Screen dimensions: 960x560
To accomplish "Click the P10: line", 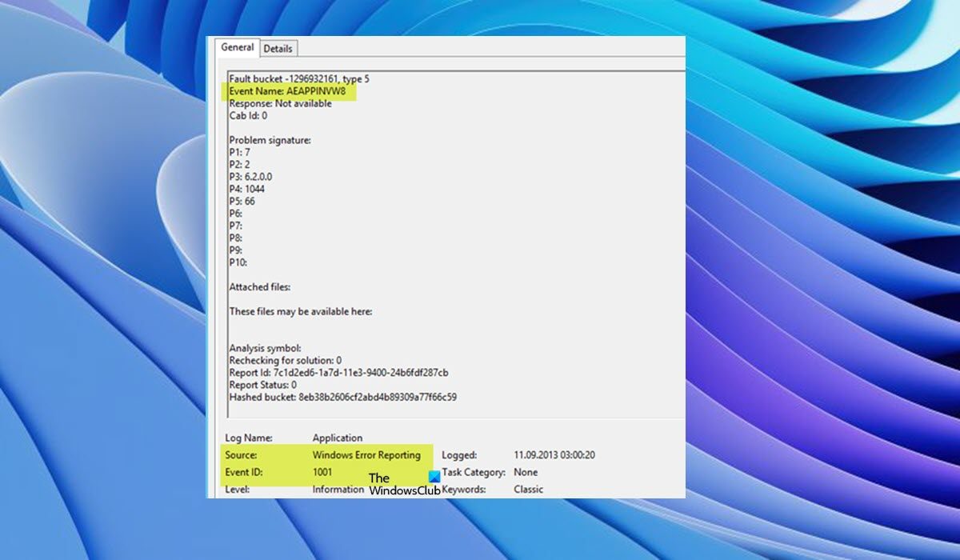I will click(x=238, y=262).
